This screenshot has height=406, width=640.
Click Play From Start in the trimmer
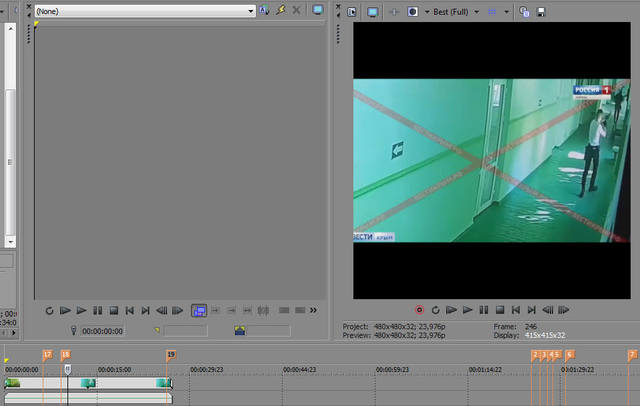[65, 311]
